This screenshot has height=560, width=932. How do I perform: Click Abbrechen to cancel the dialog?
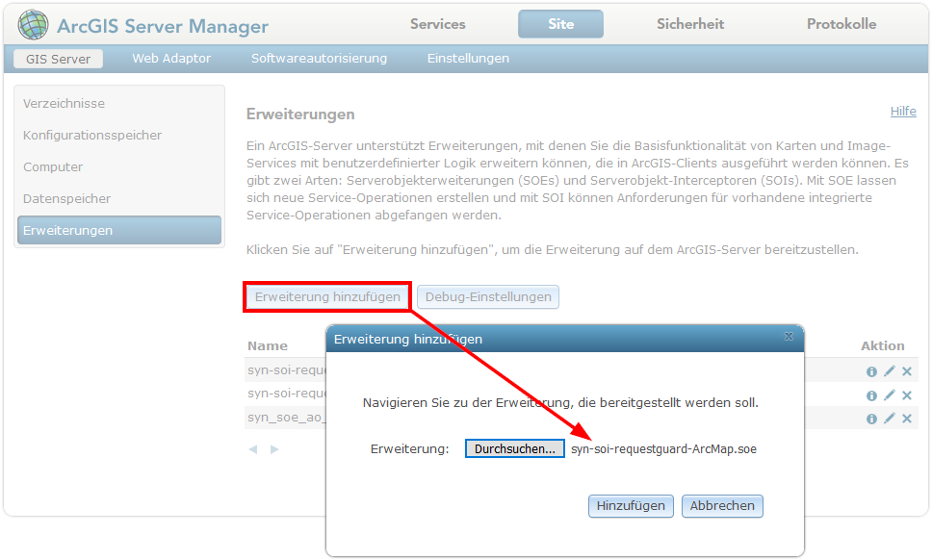click(x=722, y=506)
